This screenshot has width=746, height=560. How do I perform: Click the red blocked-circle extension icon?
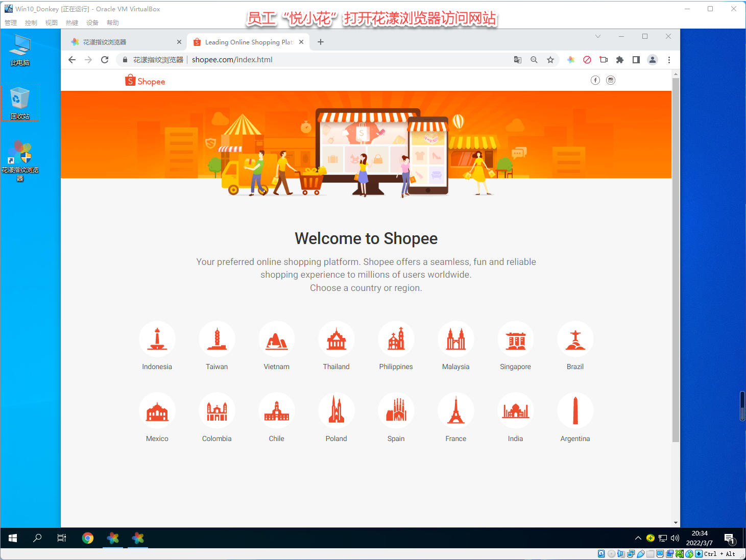pyautogui.click(x=587, y=60)
